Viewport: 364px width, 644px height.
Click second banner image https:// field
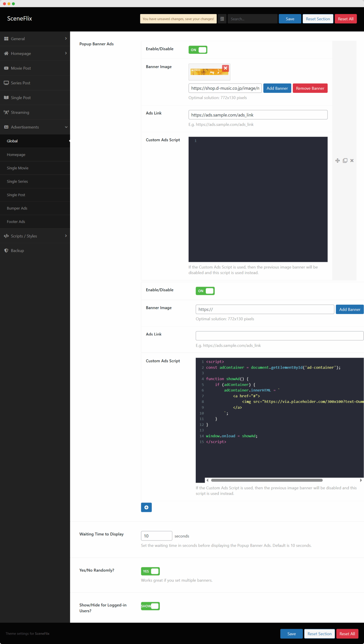(265, 309)
